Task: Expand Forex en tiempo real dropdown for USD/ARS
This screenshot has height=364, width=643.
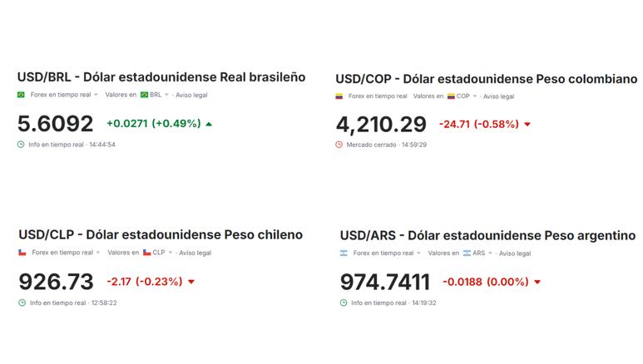Action: [418, 253]
